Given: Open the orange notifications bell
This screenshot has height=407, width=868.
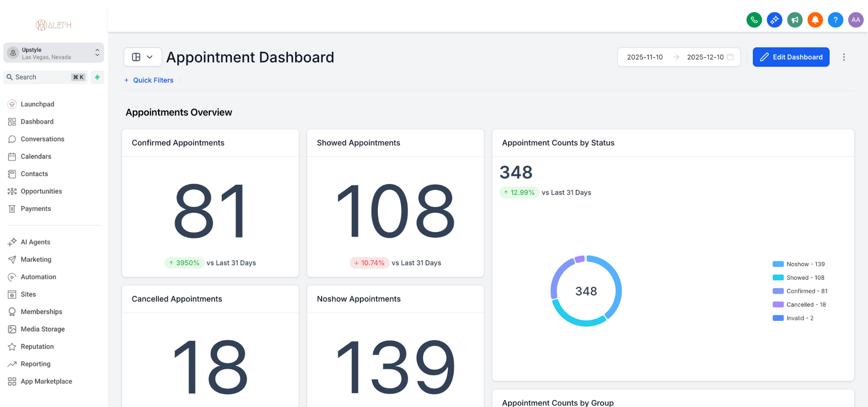Looking at the screenshot, I should point(815,20).
